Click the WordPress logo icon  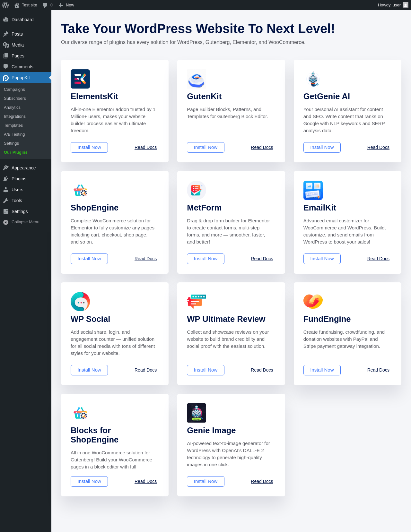5,5
